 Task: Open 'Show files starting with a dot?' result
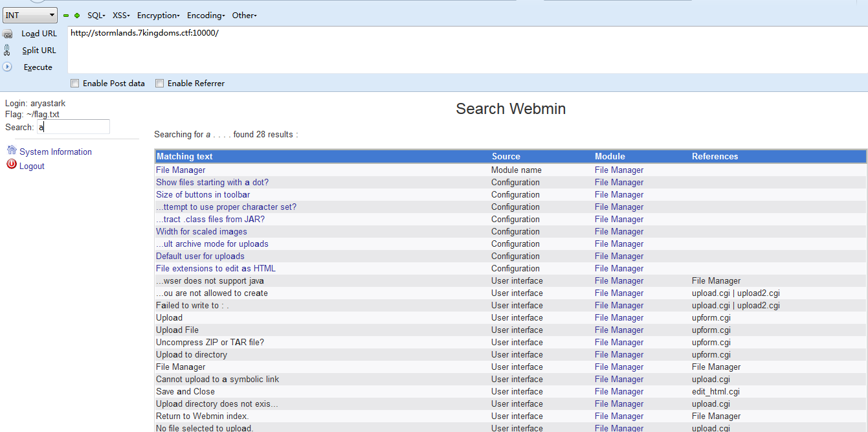pyautogui.click(x=212, y=183)
